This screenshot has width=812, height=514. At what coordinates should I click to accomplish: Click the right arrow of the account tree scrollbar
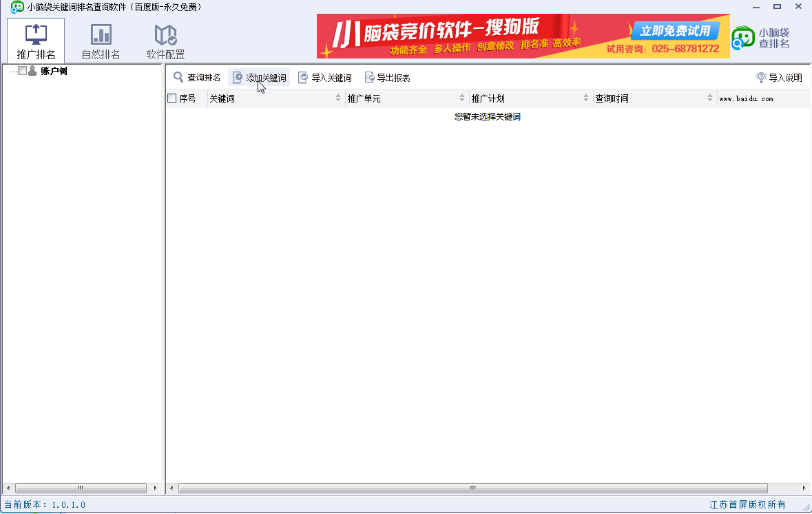[x=156, y=488]
